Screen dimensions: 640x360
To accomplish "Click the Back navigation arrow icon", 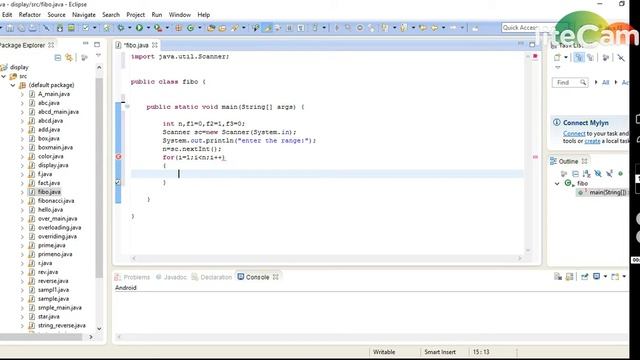I will click(x=435, y=28).
